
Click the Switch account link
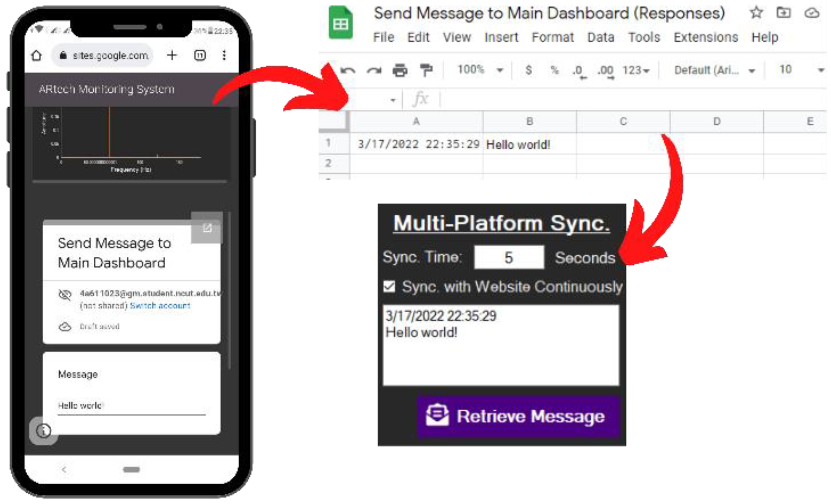click(160, 306)
